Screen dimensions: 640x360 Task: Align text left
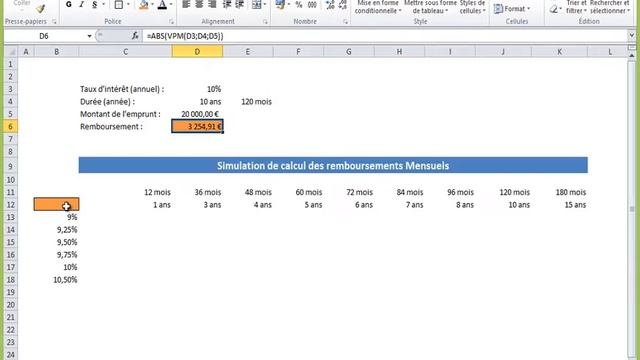click(x=186, y=4)
